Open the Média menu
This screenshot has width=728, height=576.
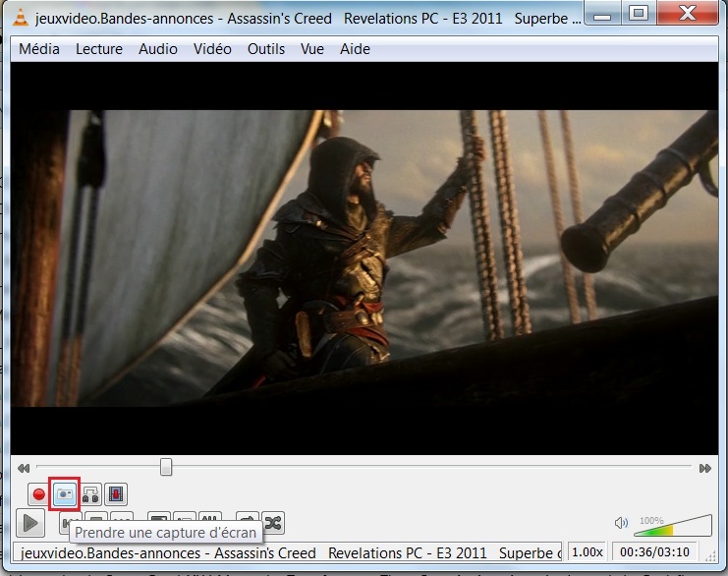(x=39, y=49)
